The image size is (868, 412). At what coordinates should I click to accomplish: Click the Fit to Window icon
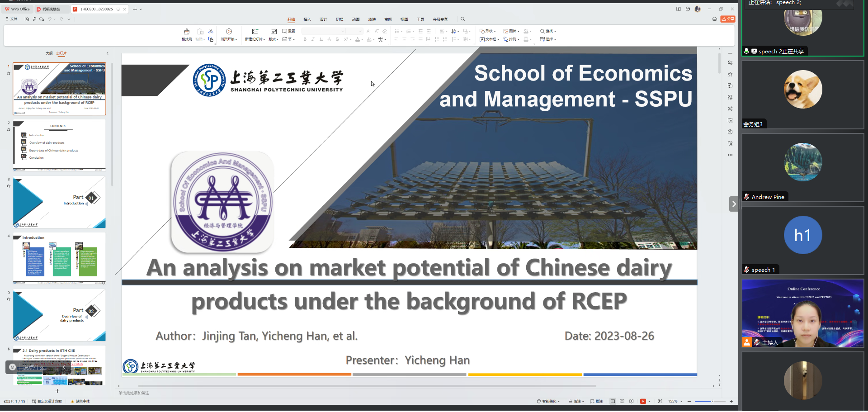pyautogui.click(x=660, y=401)
